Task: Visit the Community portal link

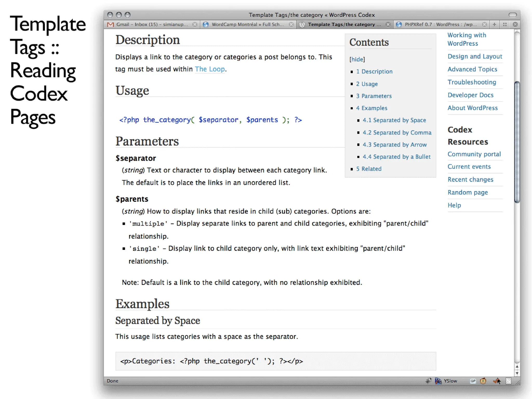Action: coord(474,154)
